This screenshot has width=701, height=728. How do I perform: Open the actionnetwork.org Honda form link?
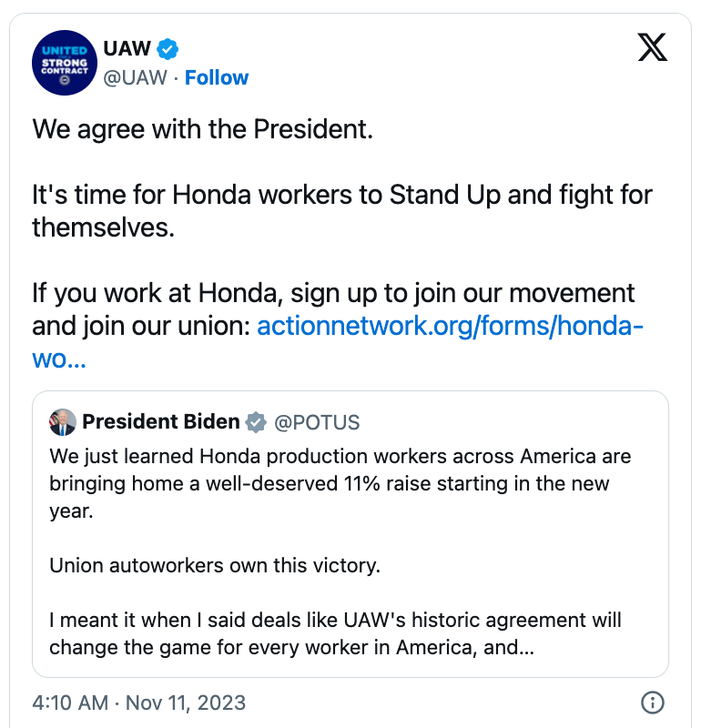pyautogui.click(x=451, y=325)
